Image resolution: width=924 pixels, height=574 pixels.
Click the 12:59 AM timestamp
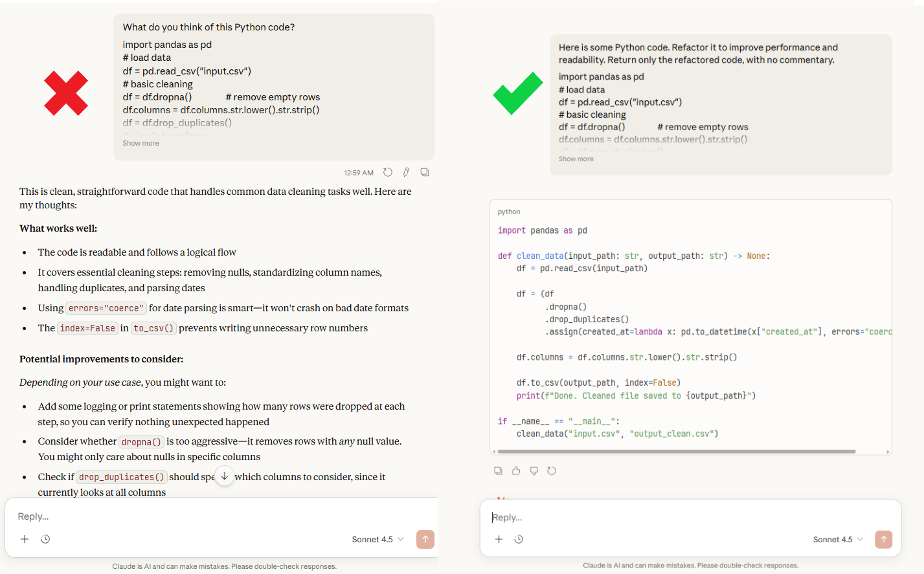pos(359,173)
